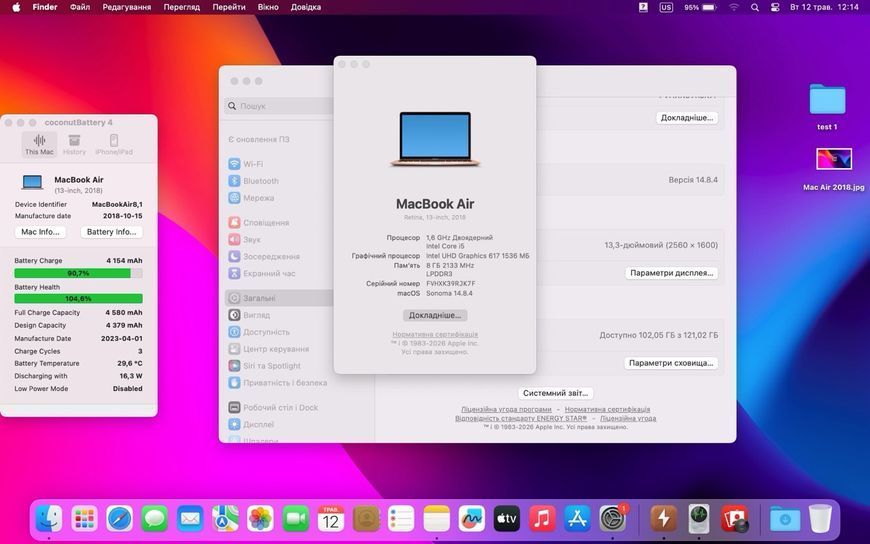
Task: Open the Вікно menu
Action: [268, 7]
